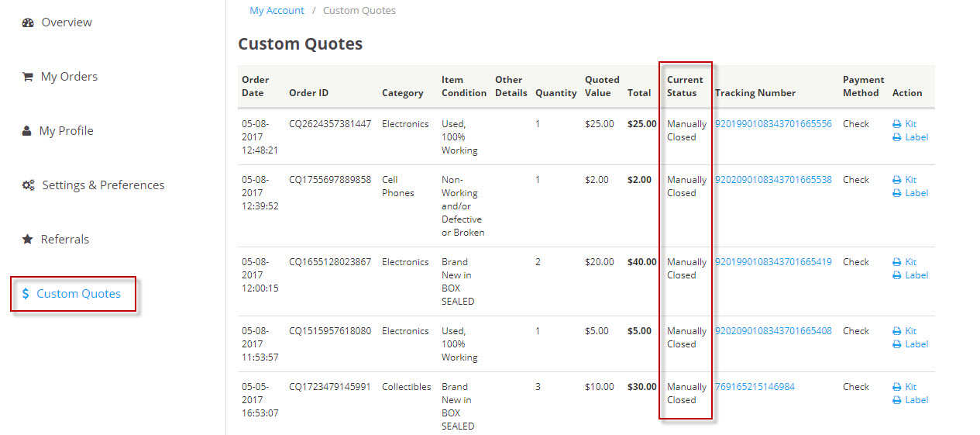
Task: Print Label for order CQ1515957618080
Action: click(916, 344)
